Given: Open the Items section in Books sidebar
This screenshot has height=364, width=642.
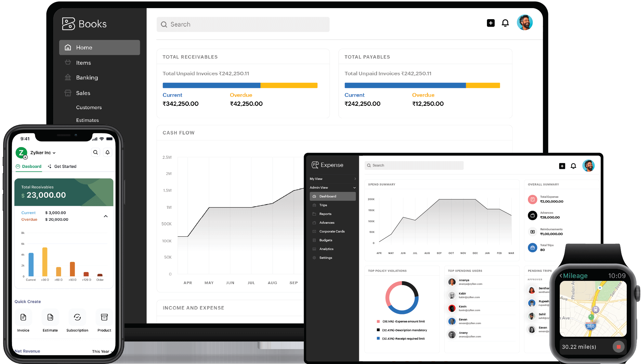Looking at the screenshot, I should [83, 62].
